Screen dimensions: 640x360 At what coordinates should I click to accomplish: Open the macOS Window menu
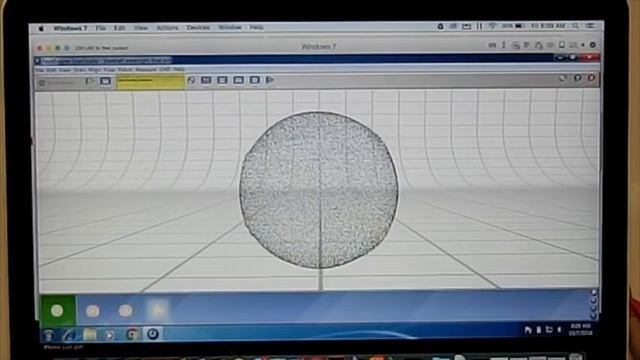coord(230,27)
